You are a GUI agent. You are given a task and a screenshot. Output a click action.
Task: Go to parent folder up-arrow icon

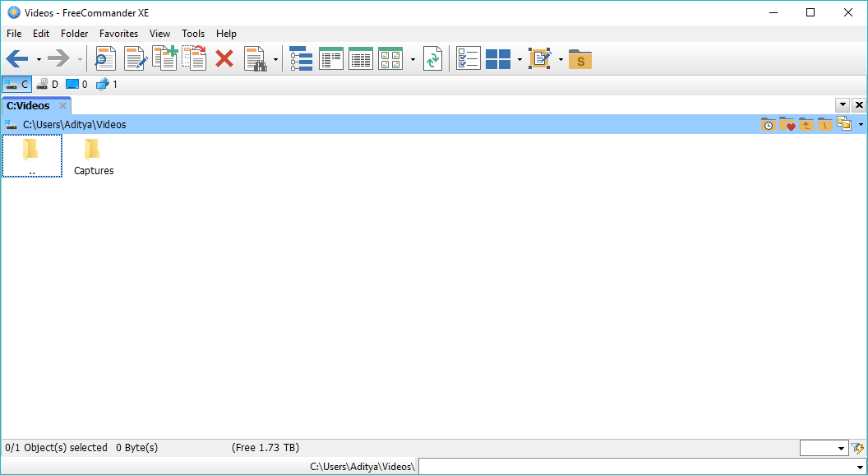click(806, 125)
